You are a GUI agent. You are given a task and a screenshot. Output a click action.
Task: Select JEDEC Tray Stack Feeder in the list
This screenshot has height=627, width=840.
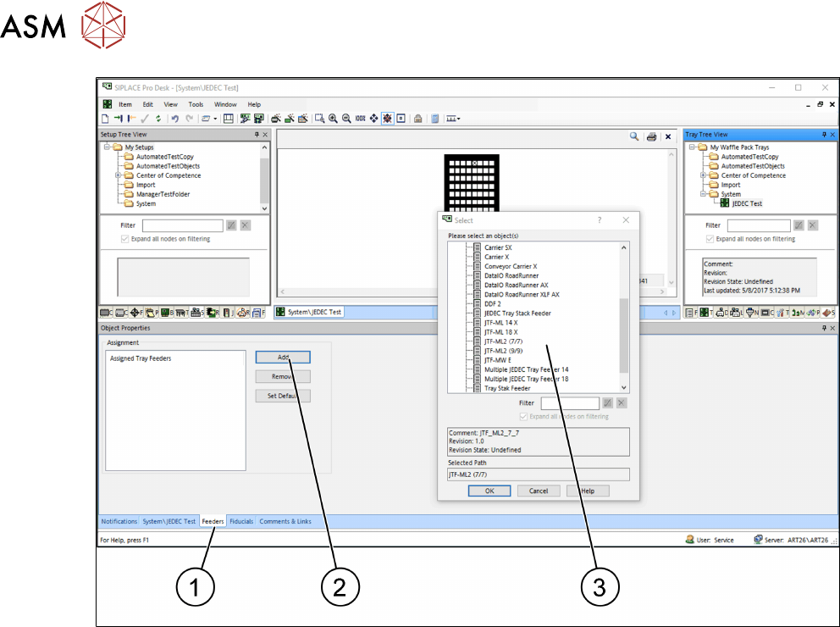(517, 313)
